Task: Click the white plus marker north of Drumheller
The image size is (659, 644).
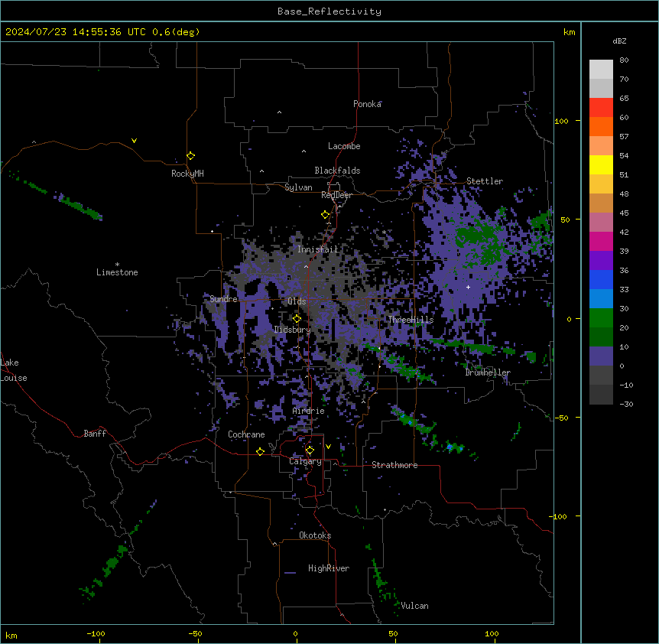Action: click(x=468, y=287)
